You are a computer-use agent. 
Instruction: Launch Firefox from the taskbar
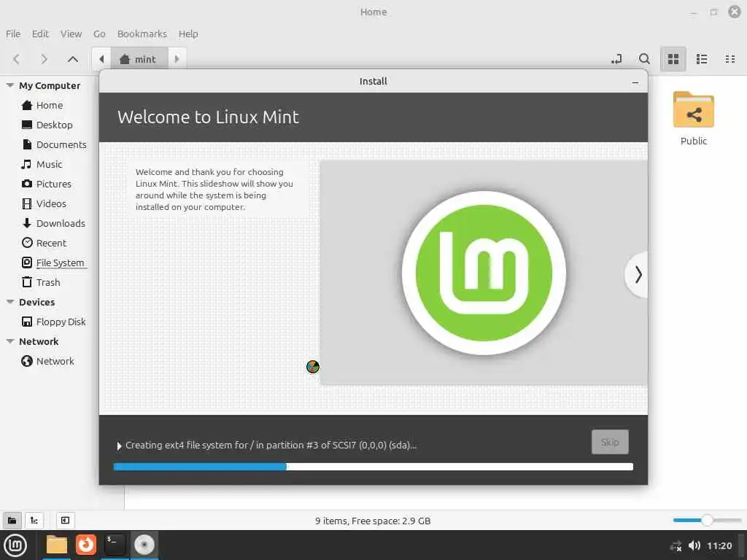coord(86,545)
